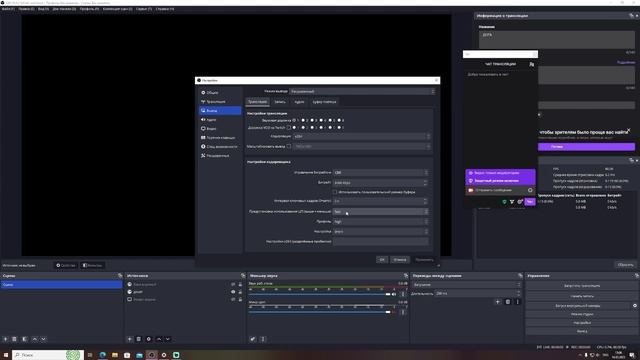Image resolution: width=640 pixels, height=360 pixels.
Task: Adjust keyframe interval stepper
Action: [425, 201]
